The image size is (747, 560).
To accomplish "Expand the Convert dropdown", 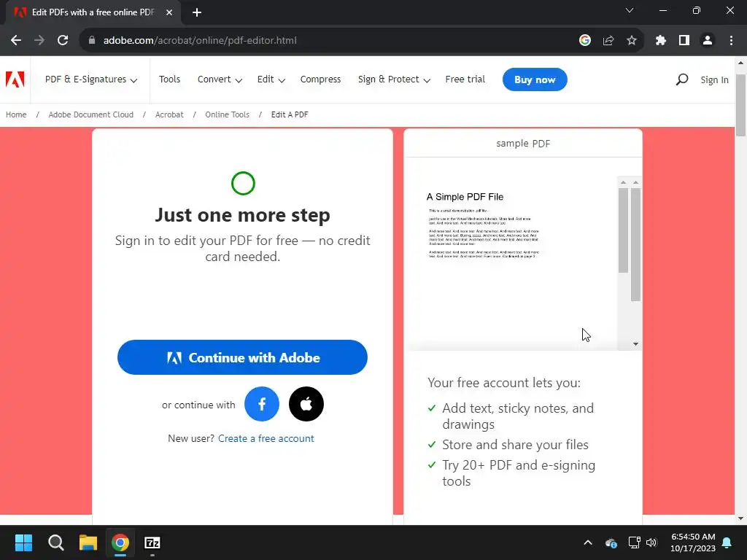I will pyautogui.click(x=220, y=79).
